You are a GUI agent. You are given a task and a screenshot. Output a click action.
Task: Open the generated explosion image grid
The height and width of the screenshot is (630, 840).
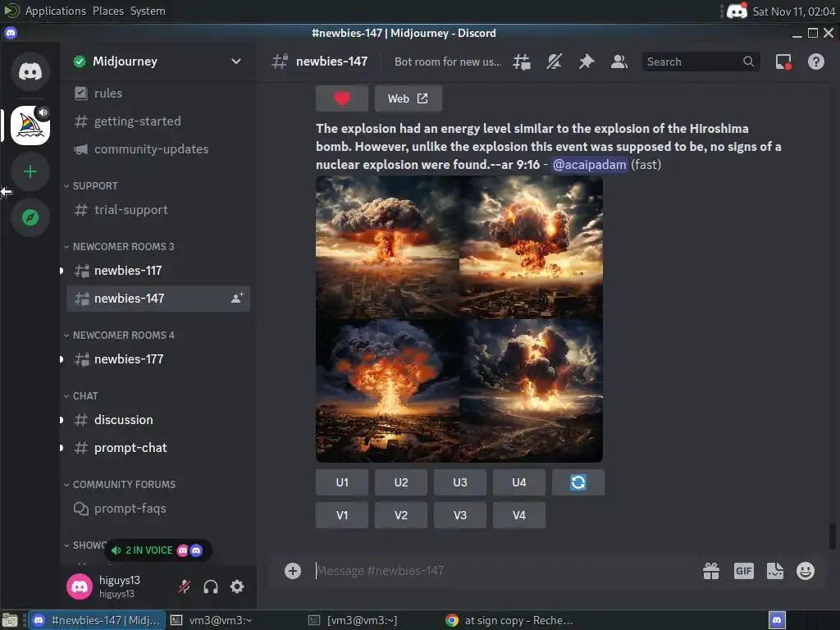click(x=459, y=319)
